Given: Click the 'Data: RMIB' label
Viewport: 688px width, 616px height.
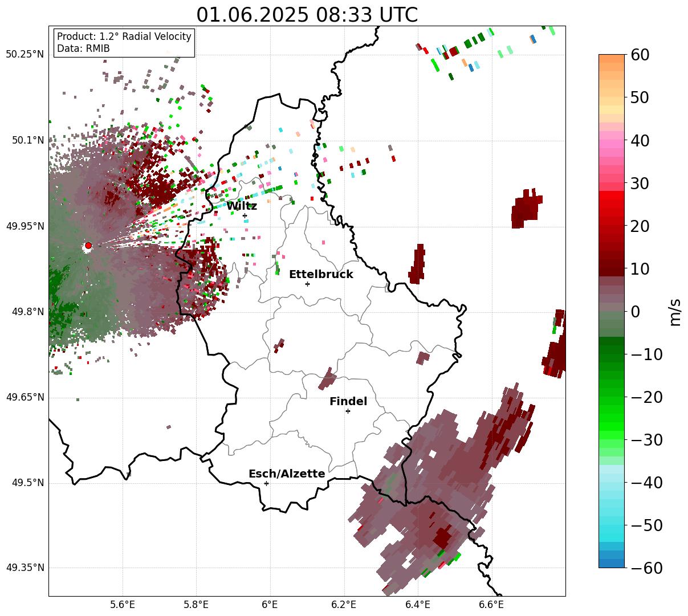Looking at the screenshot, I should pyautogui.click(x=83, y=48).
